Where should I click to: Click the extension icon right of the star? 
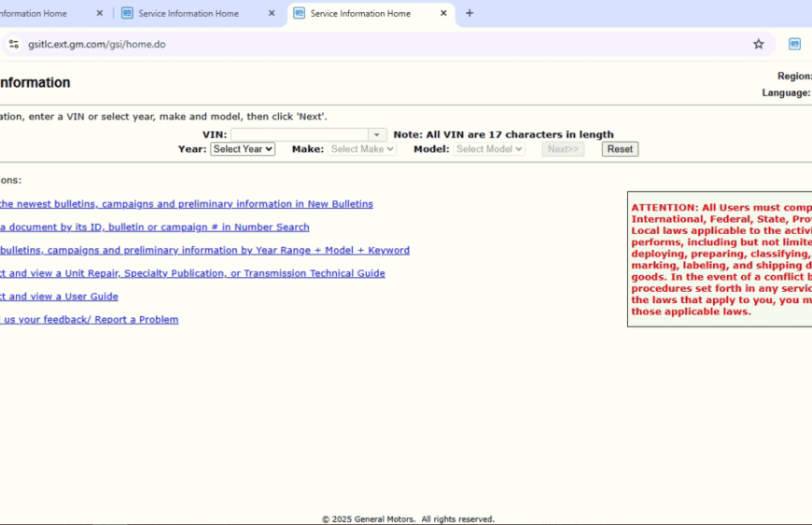pos(794,44)
